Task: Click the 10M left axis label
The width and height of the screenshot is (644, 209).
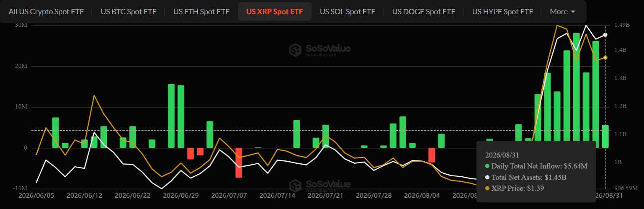Action: point(21,107)
